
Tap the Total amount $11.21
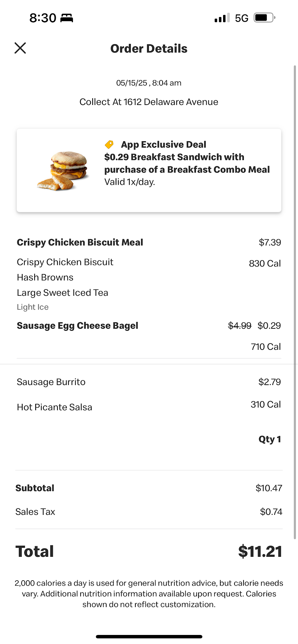click(260, 551)
